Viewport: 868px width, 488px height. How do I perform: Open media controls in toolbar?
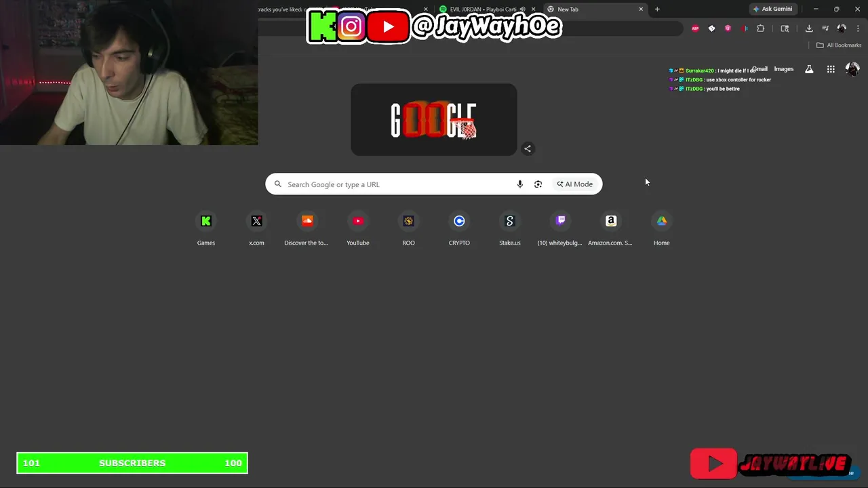coord(825,28)
